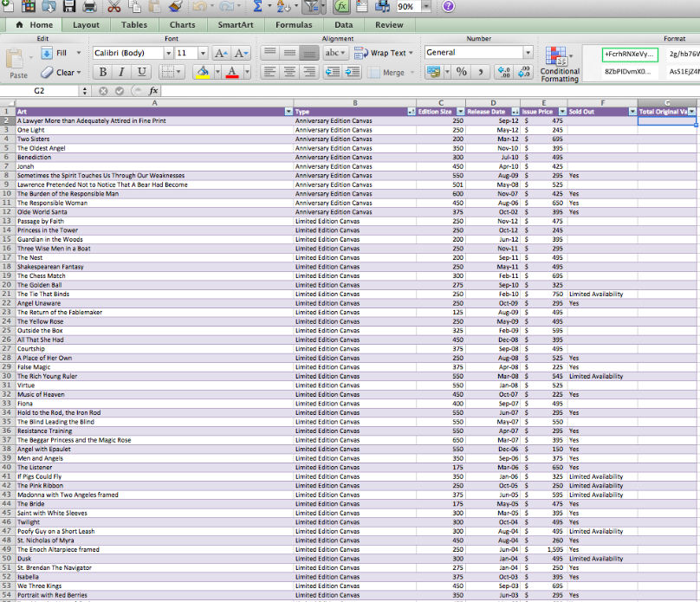Open the Media Browser icon

tap(383, 6)
